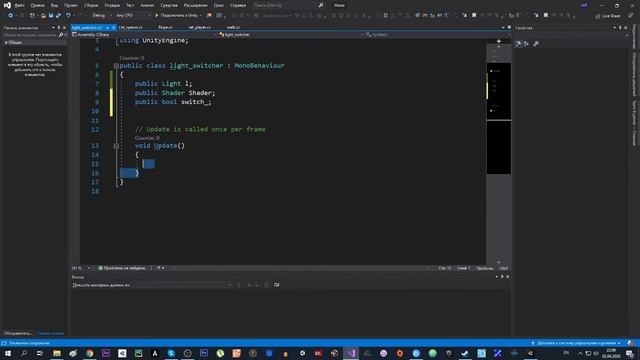Close the light_switcher.cs tab
This screenshot has width=640, height=360.
click(x=113, y=27)
